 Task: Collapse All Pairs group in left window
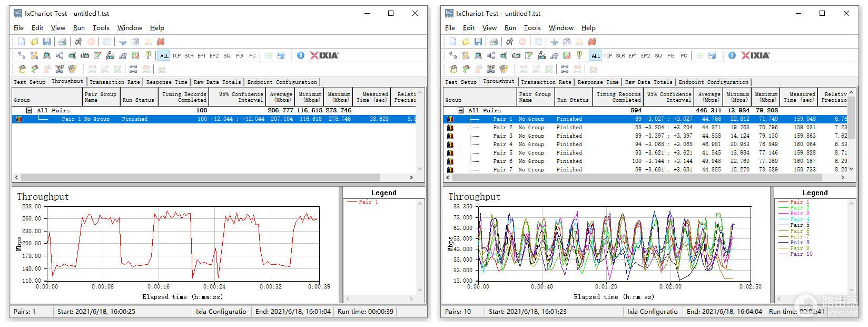pos(29,110)
